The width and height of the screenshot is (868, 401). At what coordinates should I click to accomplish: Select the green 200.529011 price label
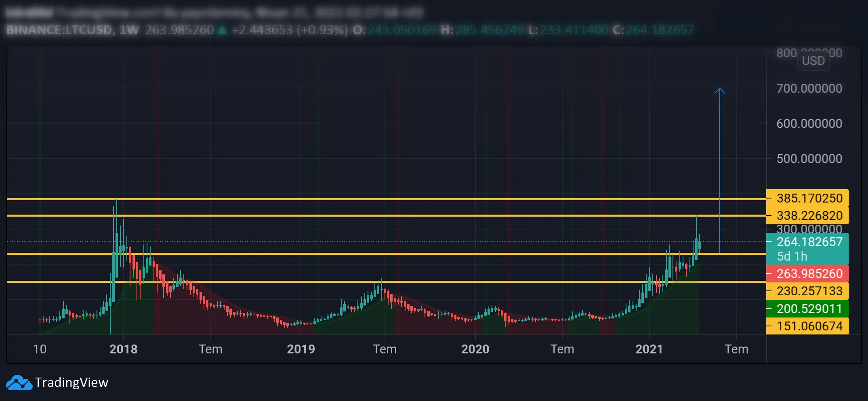[807, 309]
